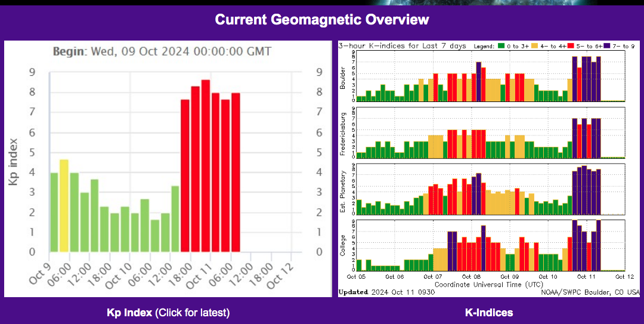Click the Current Geomagnetic Overview heading
Screen dimensions: 644x324
click(322, 19)
